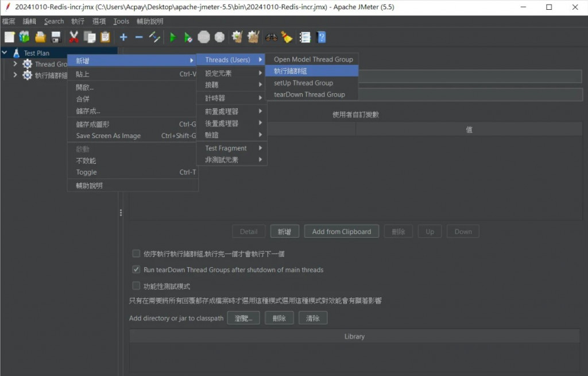Image resolution: width=588 pixels, height=376 pixels.
Task: Choose setUp Thread Group
Action: [312, 83]
